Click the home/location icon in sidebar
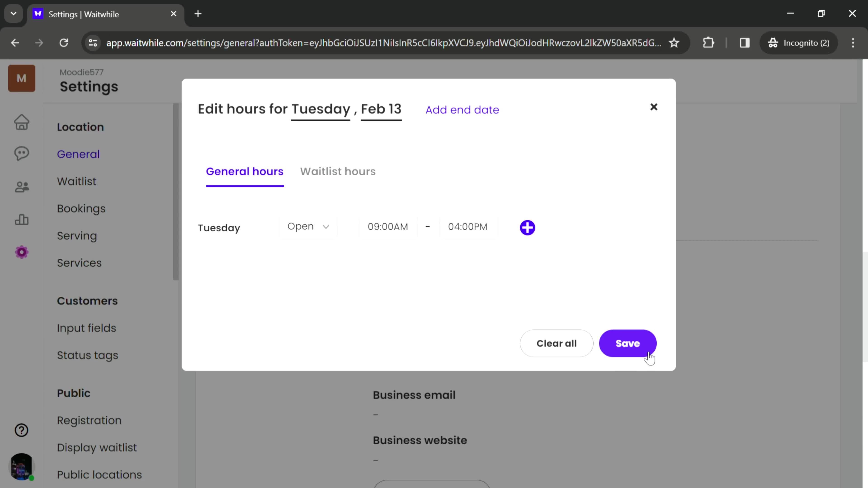 click(22, 122)
